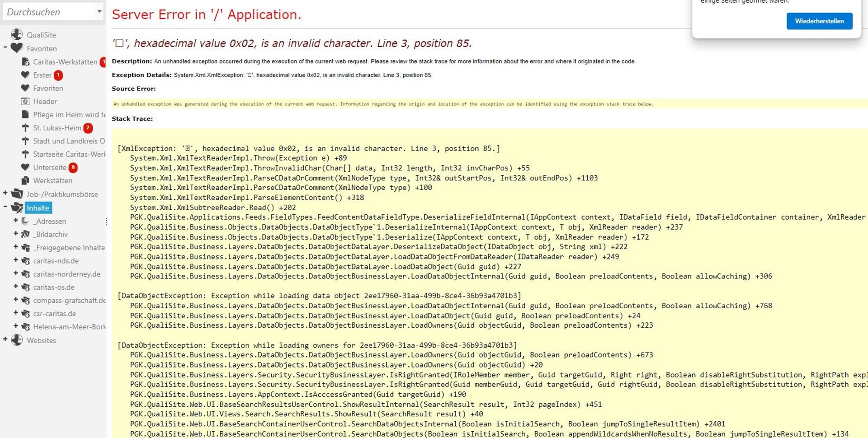
Task: Click the cross icon beside St. Lukas-Heim
Action: (24, 128)
